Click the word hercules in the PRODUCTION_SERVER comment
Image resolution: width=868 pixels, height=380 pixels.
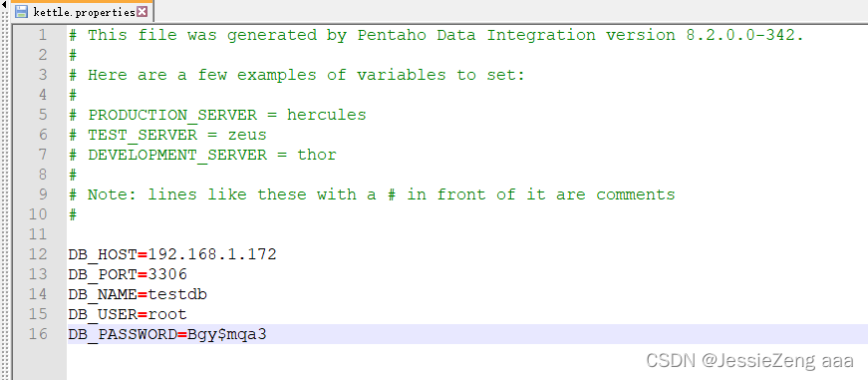(x=326, y=115)
